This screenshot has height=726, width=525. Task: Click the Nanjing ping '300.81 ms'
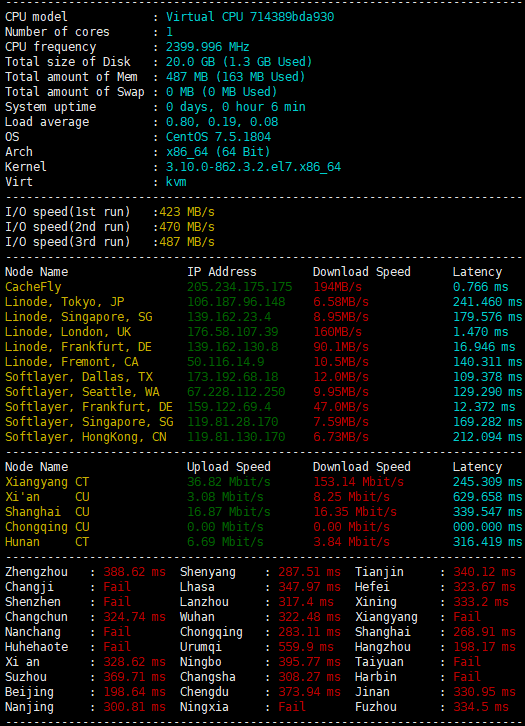click(x=134, y=707)
